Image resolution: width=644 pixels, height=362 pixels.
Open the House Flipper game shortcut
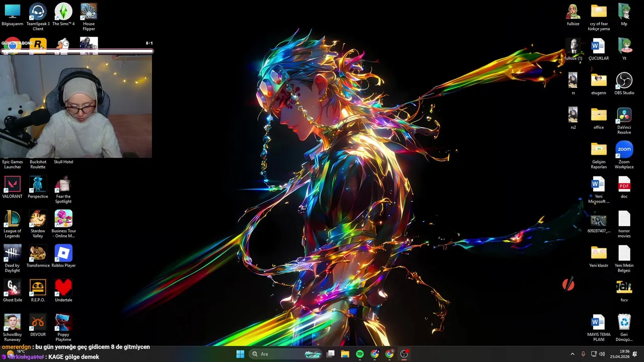tap(89, 17)
